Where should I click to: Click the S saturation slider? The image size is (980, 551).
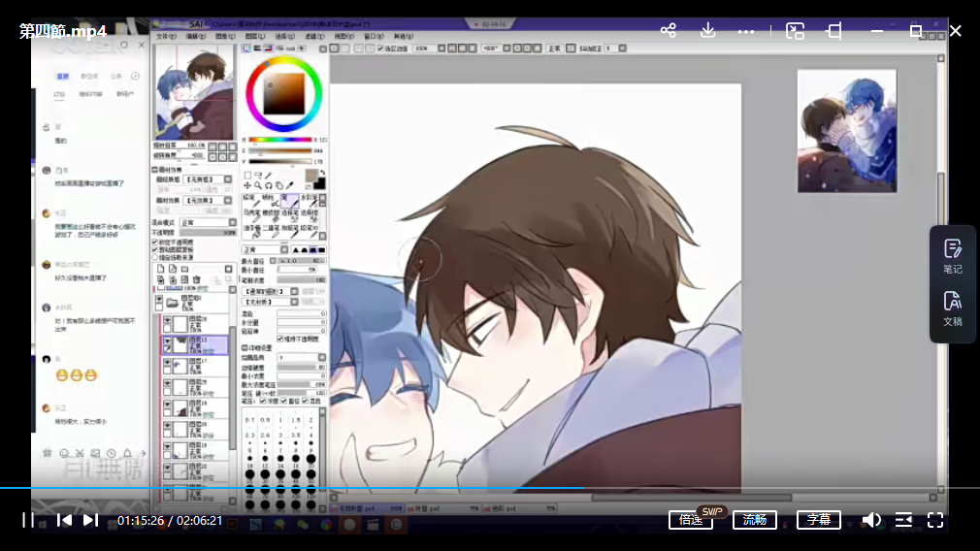280,150
